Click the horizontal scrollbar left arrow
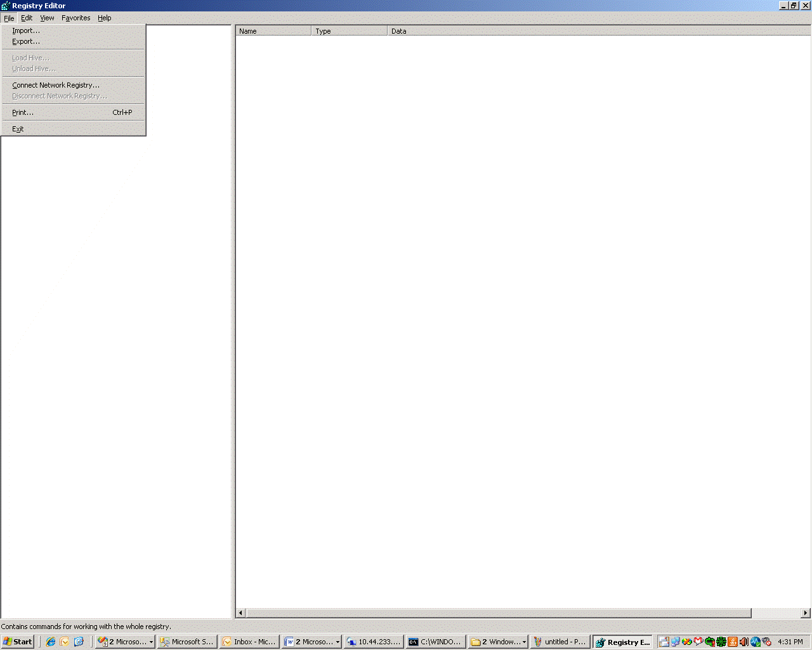This screenshot has height=650, width=812. (x=240, y=613)
